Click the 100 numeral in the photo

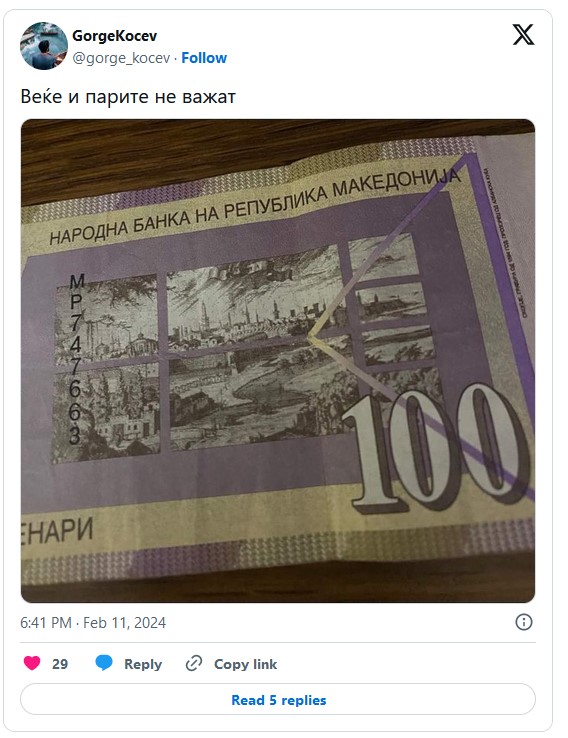pyautogui.click(x=438, y=447)
